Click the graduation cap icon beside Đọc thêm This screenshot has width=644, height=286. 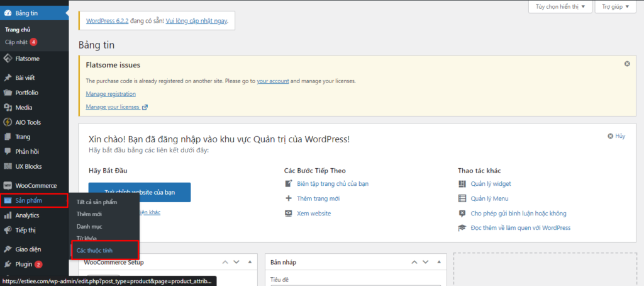click(462, 227)
